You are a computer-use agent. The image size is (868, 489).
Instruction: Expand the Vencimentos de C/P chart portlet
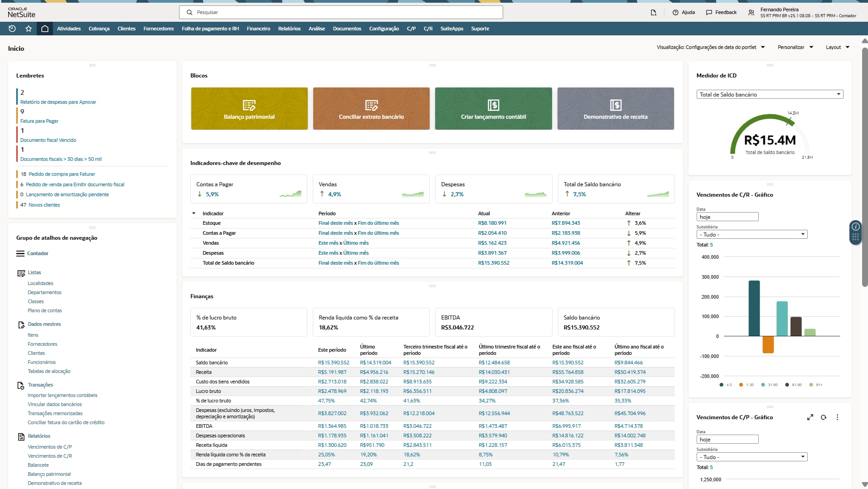click(810, 417)
